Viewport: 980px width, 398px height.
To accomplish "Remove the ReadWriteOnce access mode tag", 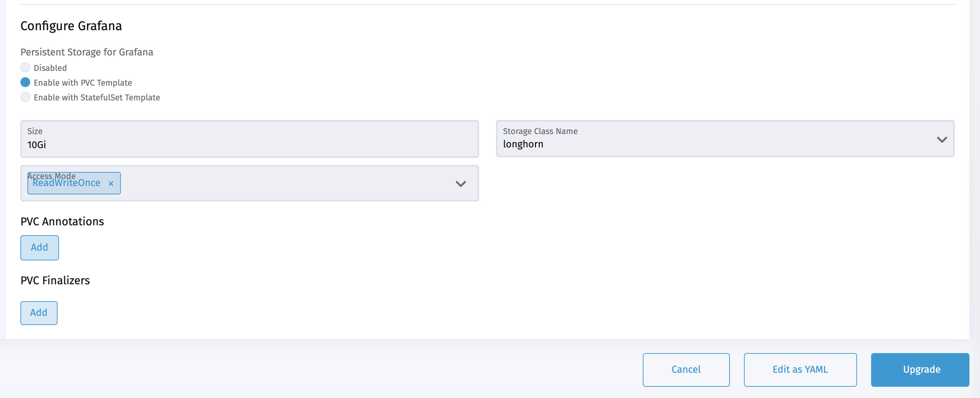I will click(x=111, y=184).
